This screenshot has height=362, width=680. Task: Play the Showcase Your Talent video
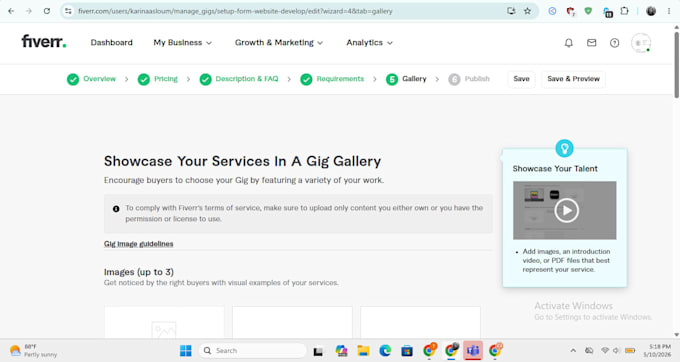566,210
